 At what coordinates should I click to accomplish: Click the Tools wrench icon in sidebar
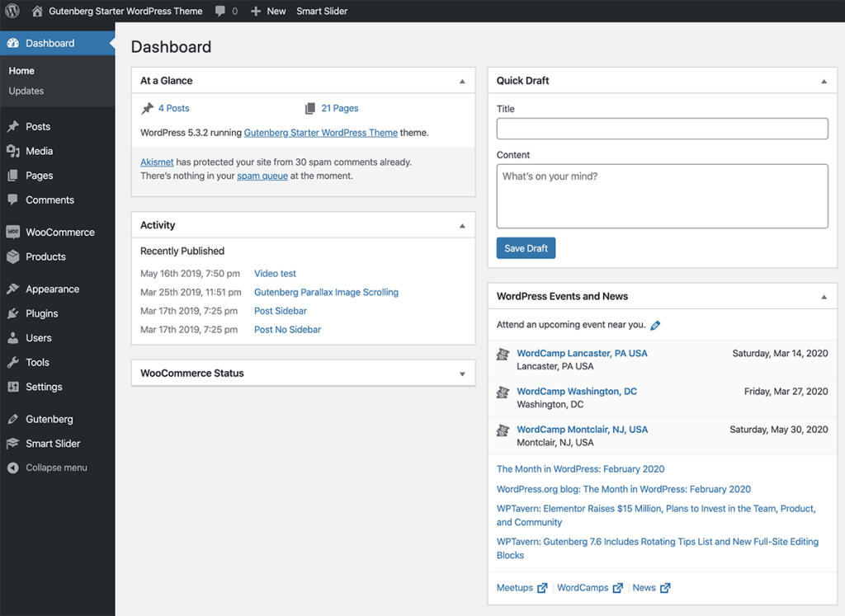13,362
